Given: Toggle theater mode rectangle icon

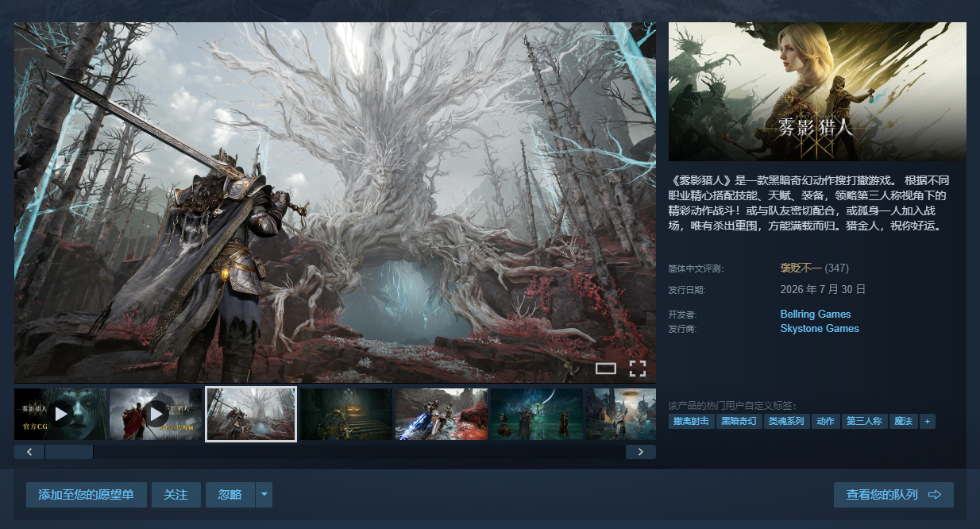Looking at the screenshot, I should (x=606, y=368).
